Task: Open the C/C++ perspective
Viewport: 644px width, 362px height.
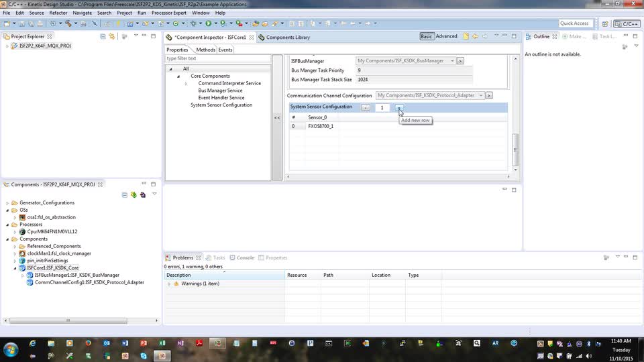Action: [627, 23]
